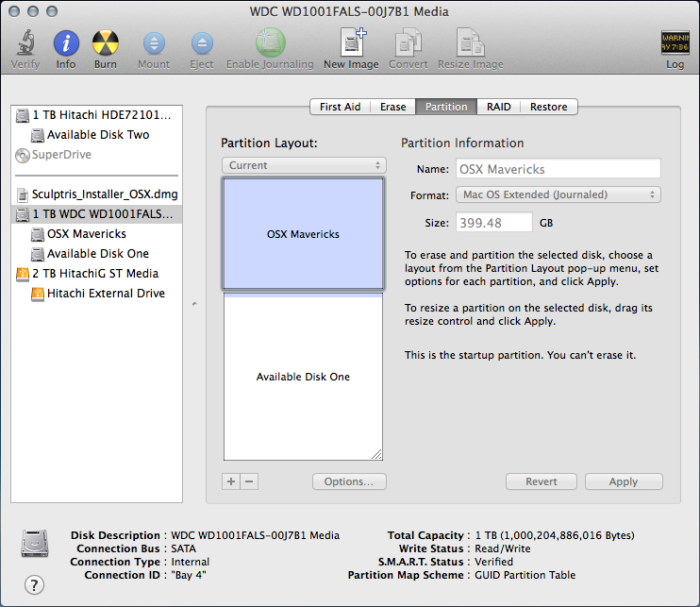
Task: Create a New Image from toolbar
Action: coord(352,42)
